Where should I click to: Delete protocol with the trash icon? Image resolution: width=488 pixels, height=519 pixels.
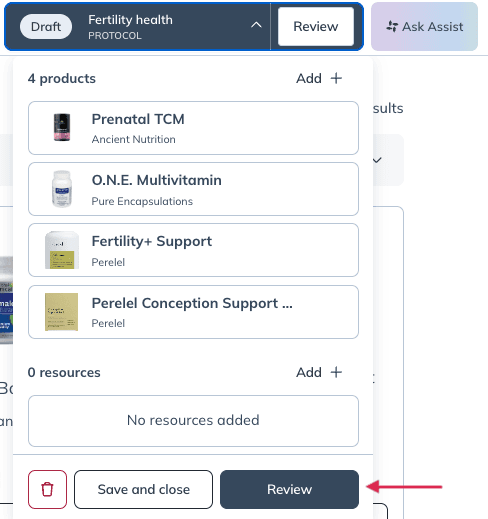click(x=47, y=489)
